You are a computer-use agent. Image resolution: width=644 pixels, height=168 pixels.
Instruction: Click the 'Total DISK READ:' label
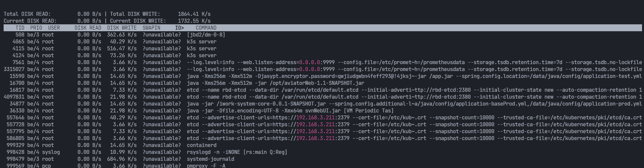27,14
